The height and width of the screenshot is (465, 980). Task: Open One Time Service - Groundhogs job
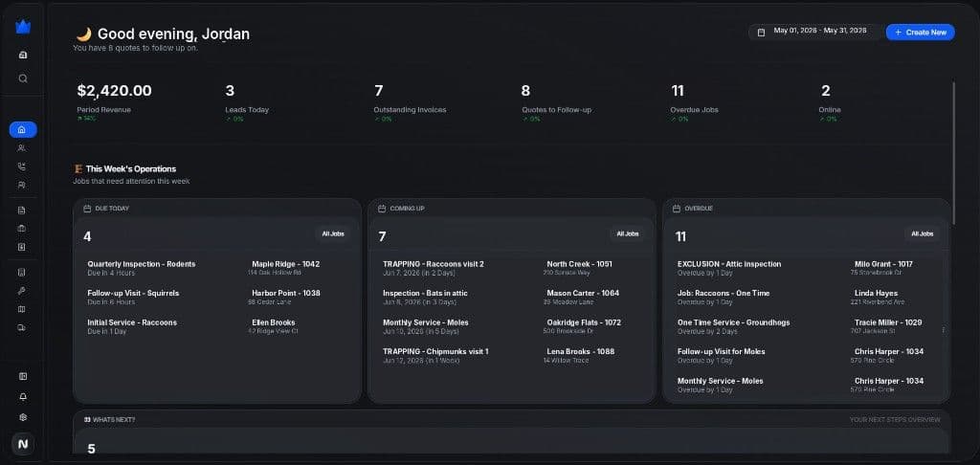pos(734,322)
